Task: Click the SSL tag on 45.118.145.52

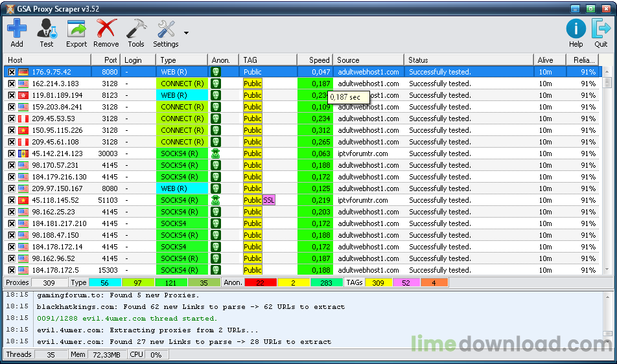Action: tap(269, 200)
